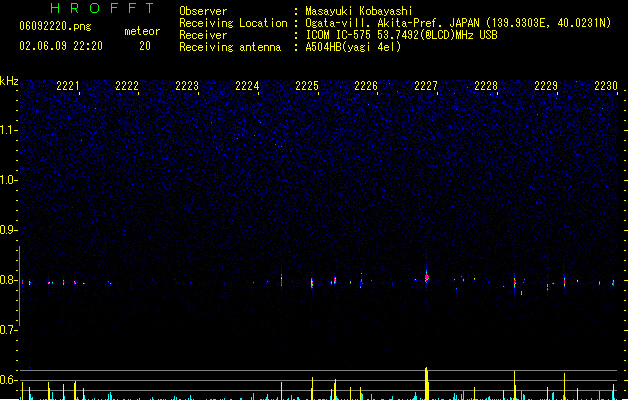Click the 2224 time axis marker
Image resolution: width=629 pixels, height=400 pixels.
point(247,86)
